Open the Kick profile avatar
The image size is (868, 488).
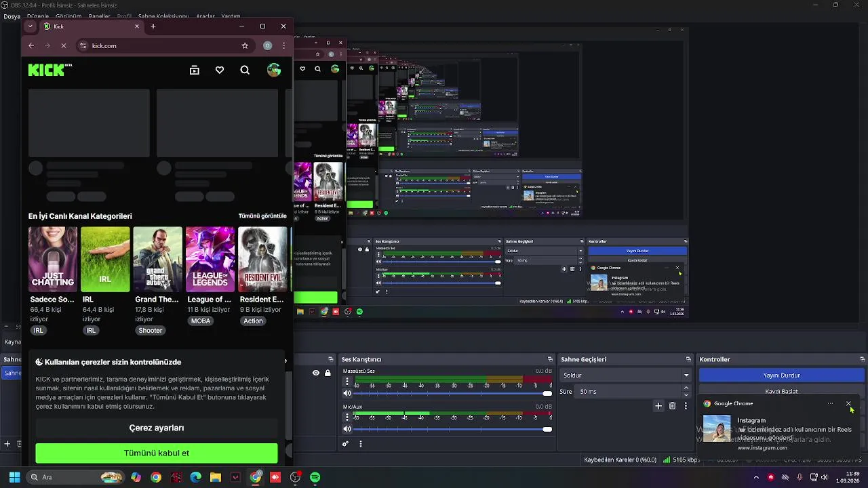274,70
